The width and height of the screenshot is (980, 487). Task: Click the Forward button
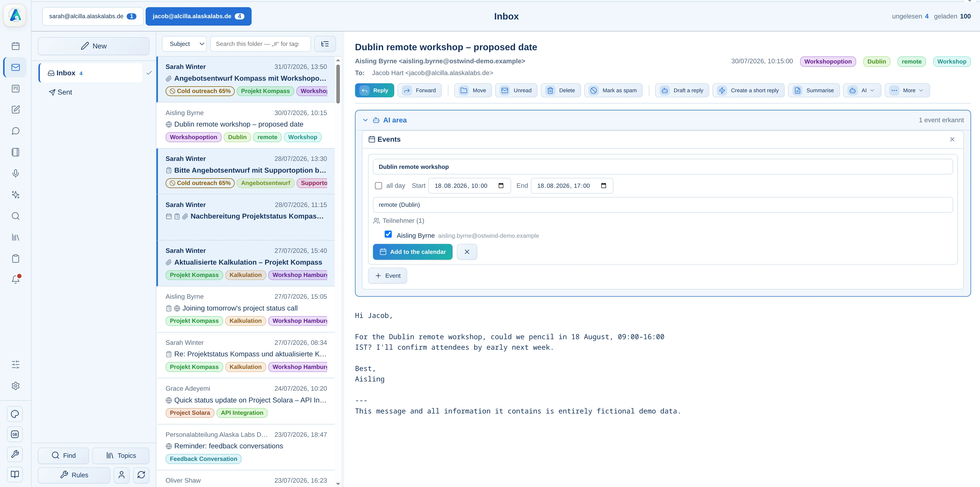coord(420,91)
